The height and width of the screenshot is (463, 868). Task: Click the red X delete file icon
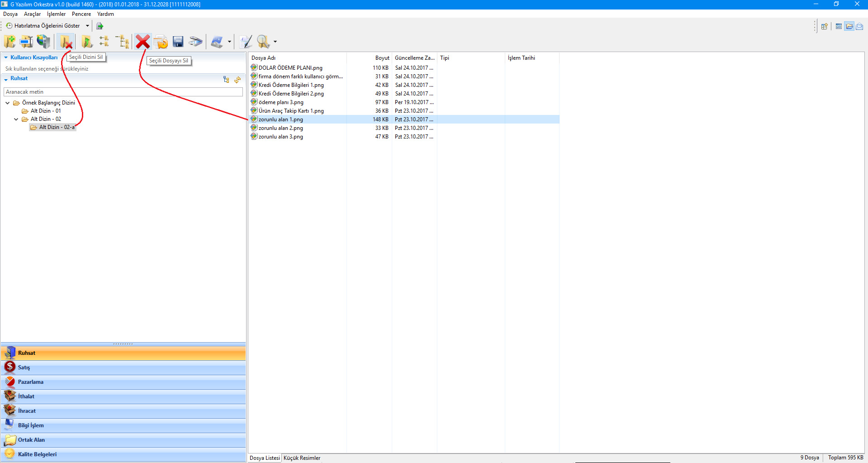click(142, 42)
